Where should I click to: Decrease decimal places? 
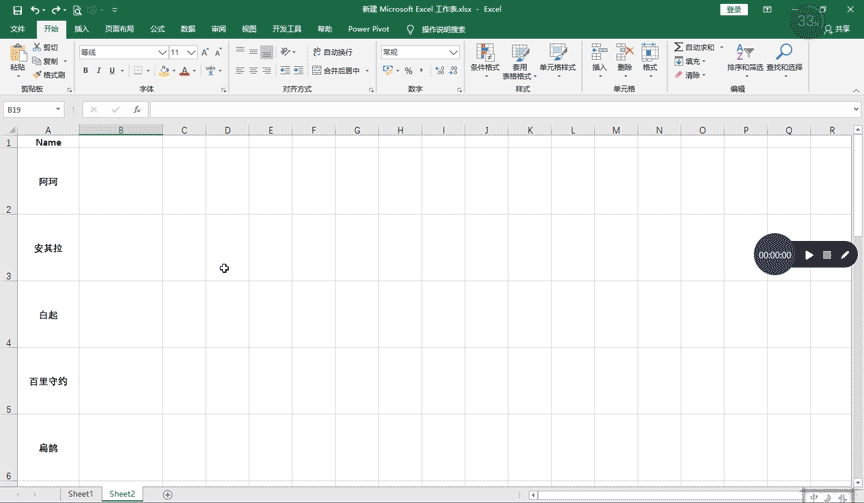pyautogui.click(x=453, y=71)
